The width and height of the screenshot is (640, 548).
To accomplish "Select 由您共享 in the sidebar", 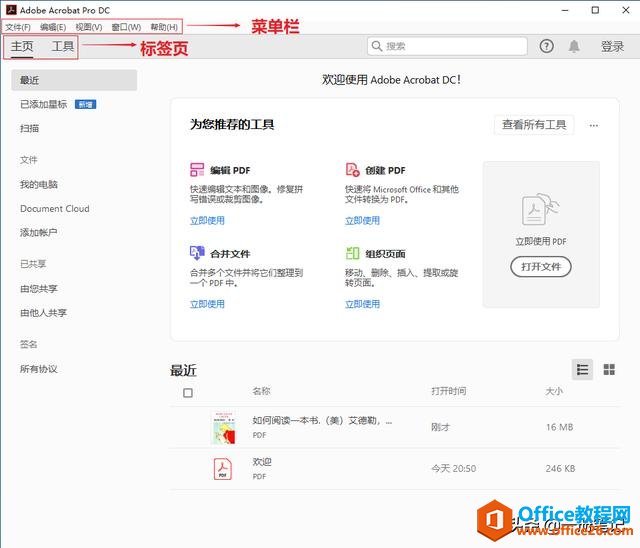I will pyautogui.click(x=39, y=289).
